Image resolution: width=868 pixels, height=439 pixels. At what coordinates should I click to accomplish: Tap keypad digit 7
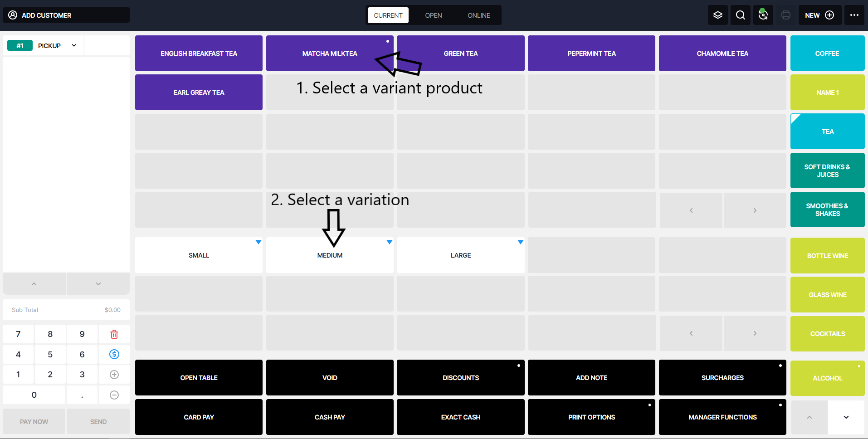[x=18, y=334]
